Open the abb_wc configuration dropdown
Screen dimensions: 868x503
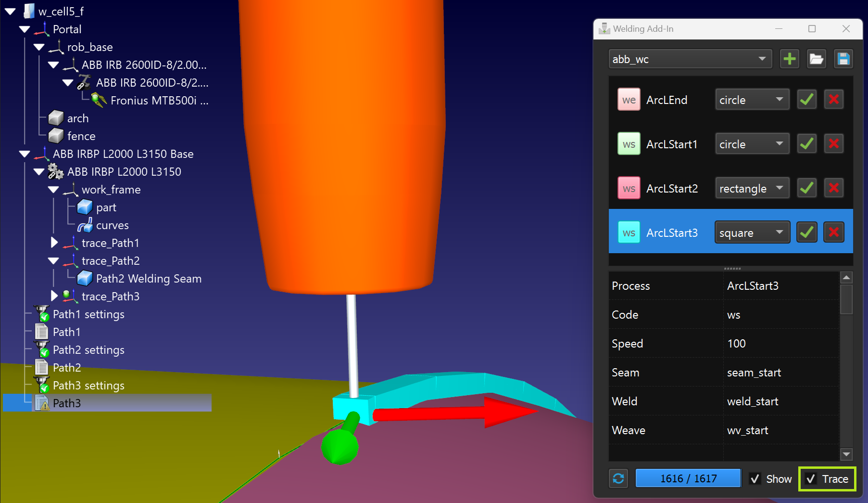coord(690,59)
